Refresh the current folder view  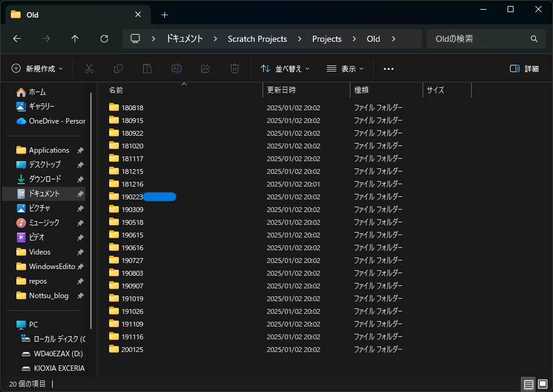pos(104,39)
